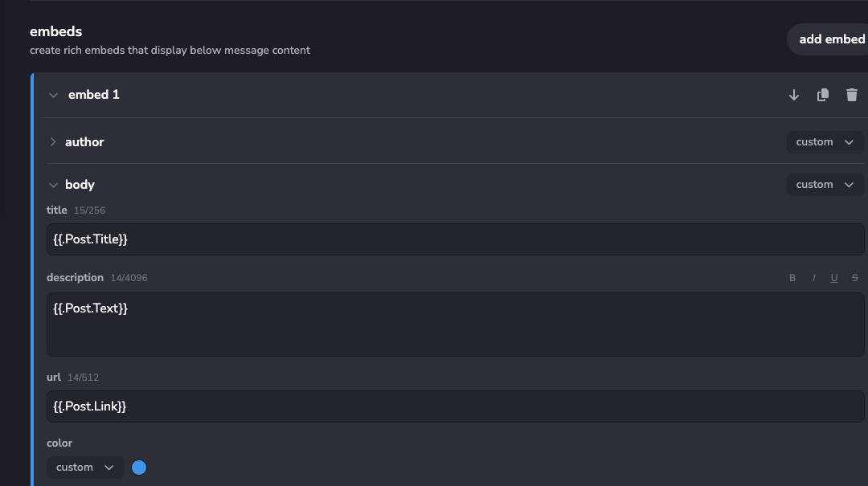Duplicate embed 1 using the copy icon
This screenshot has height=486, width=868.
823,95
